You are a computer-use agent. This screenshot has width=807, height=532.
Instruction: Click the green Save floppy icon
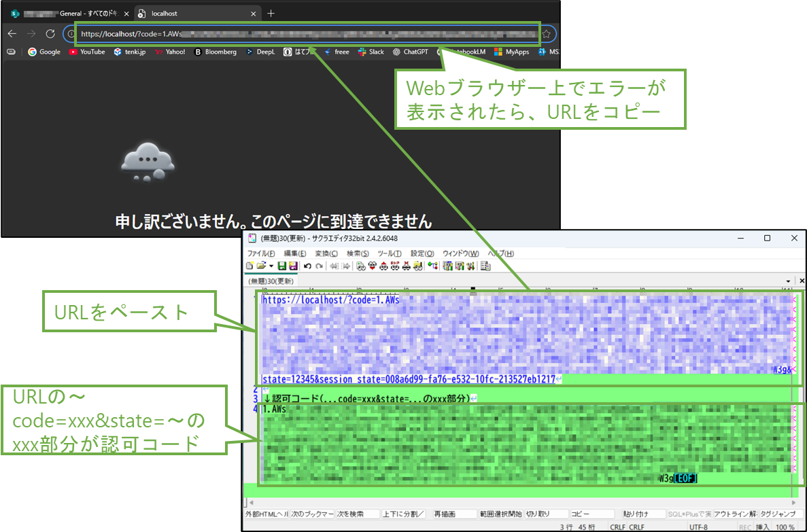tap(282, 266)
